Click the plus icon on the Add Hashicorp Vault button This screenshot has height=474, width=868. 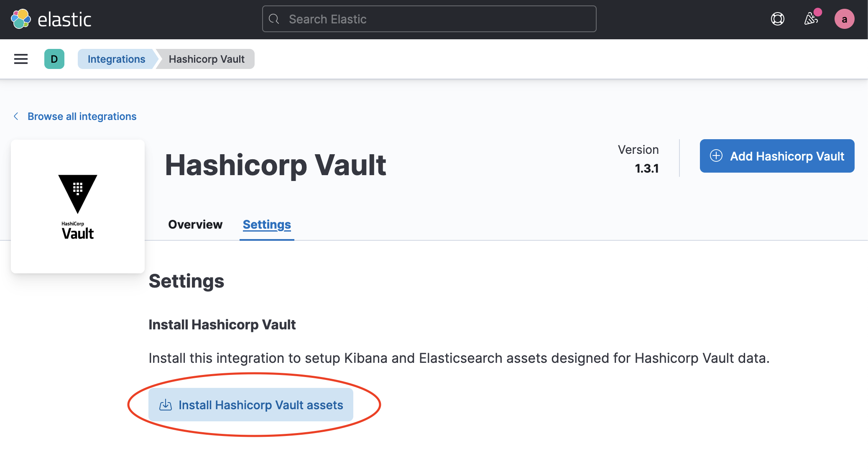point(716,156)
